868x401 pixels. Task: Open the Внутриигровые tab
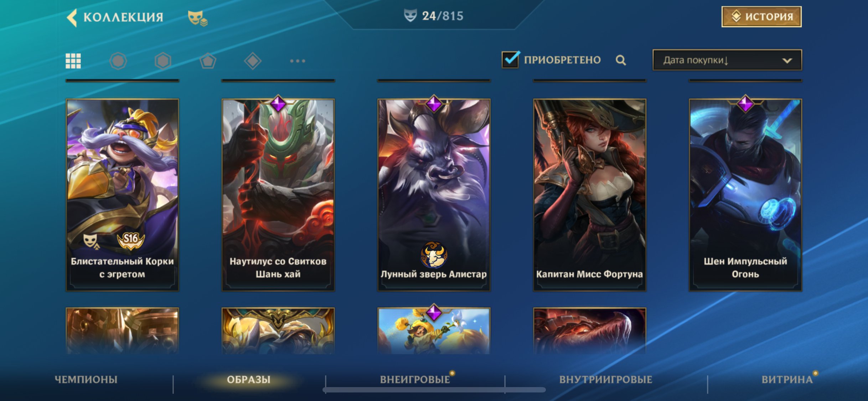[606, 380]
